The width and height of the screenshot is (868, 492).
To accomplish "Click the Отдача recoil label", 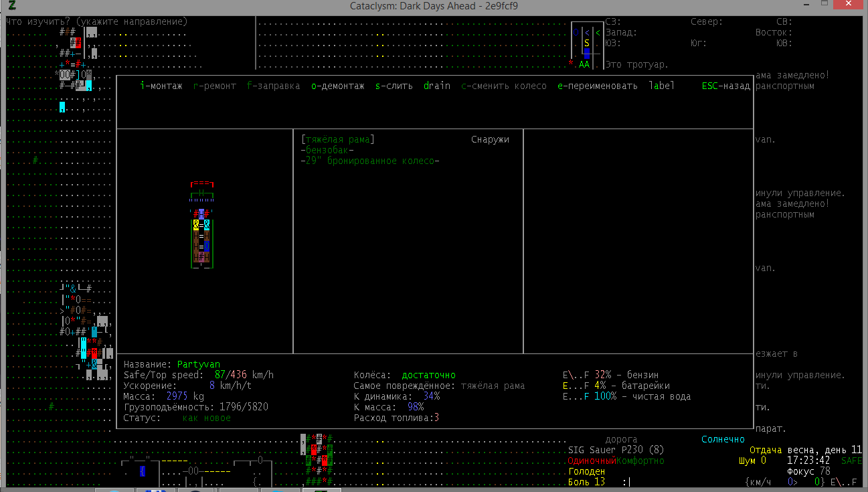I will tap(766, 450).
